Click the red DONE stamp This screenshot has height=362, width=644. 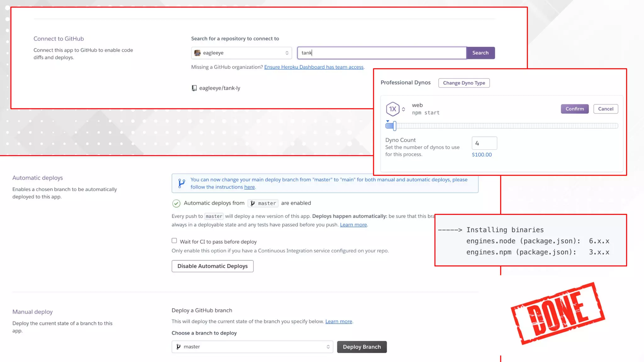tap(558, 313)
